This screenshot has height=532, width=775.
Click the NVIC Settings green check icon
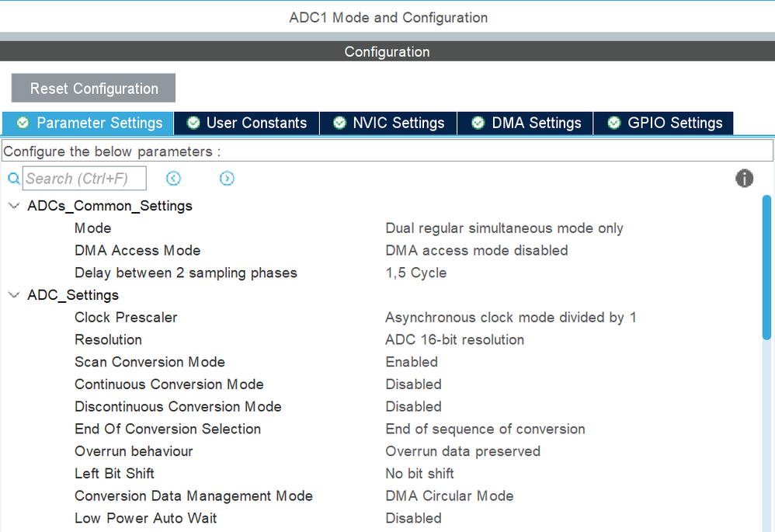(339, 123)
